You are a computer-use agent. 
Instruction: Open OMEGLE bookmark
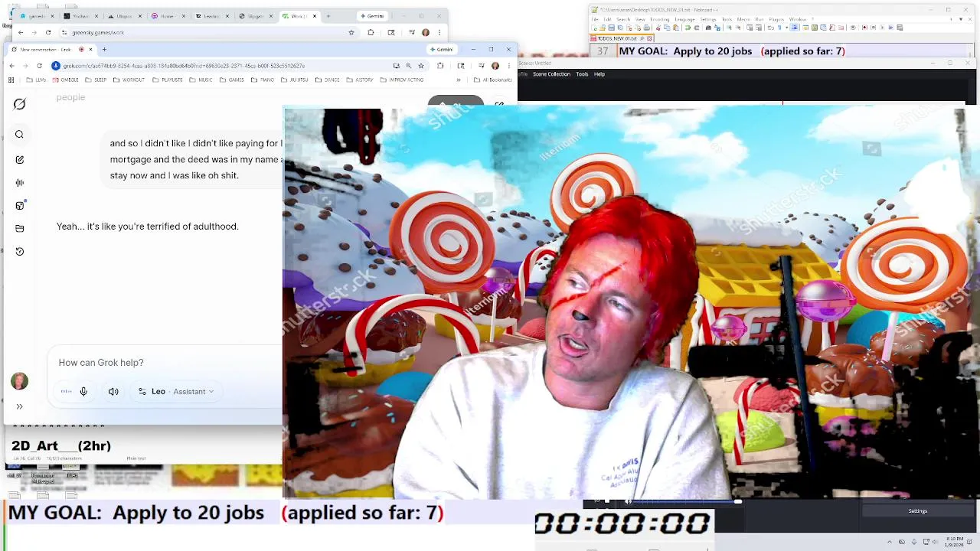66,80
